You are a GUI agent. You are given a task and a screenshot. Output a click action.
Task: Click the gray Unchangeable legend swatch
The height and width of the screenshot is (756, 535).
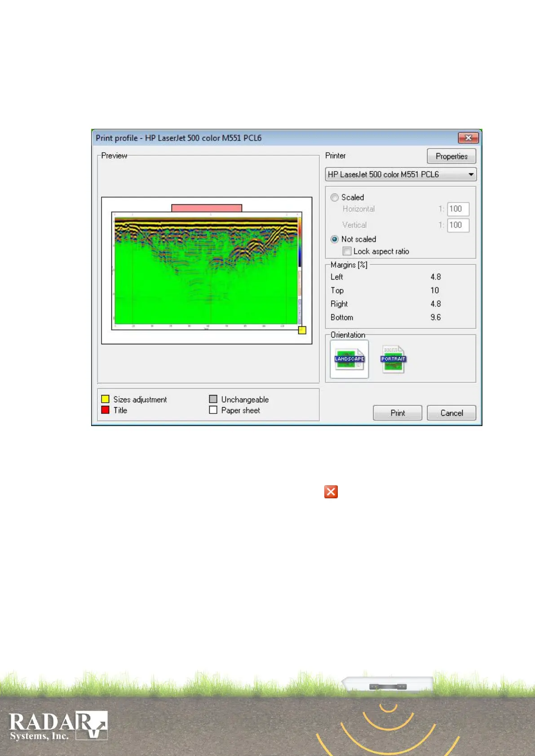[x=213, y=399]
